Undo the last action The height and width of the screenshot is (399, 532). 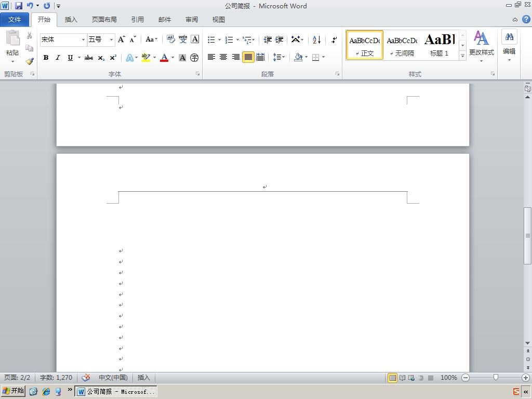pos(30,6)
